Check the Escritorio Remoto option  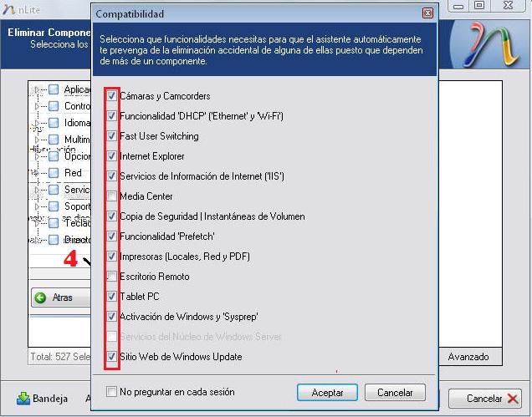click(x=112, y=277)
